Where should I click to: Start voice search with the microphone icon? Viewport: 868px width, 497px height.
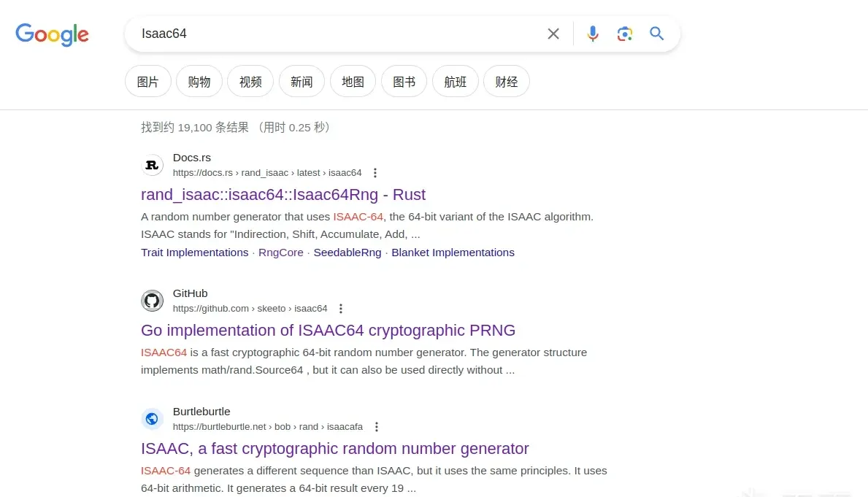[x=592, y=34]
